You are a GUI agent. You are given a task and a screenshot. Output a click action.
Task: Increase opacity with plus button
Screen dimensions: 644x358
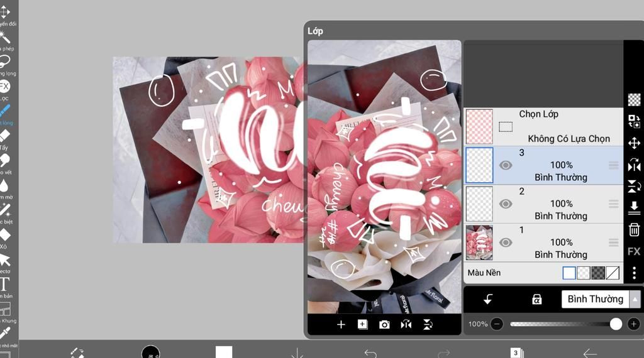coord(634,324)
